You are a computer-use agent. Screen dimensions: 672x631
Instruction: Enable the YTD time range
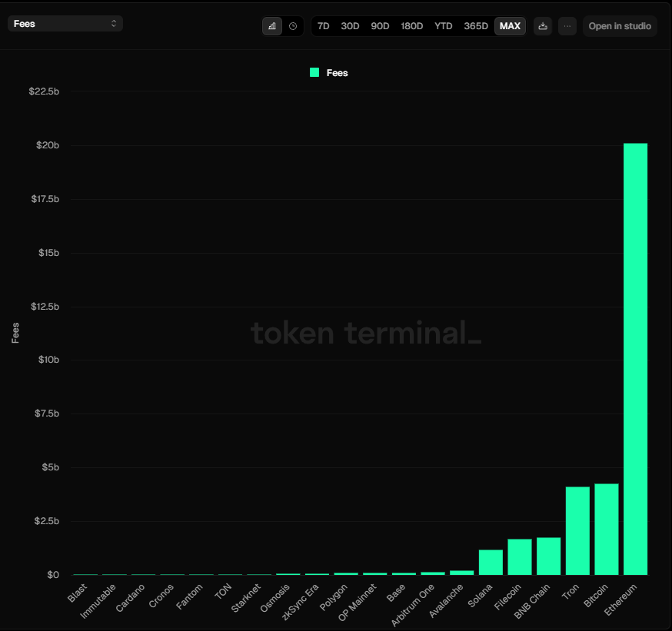point(443,25)
